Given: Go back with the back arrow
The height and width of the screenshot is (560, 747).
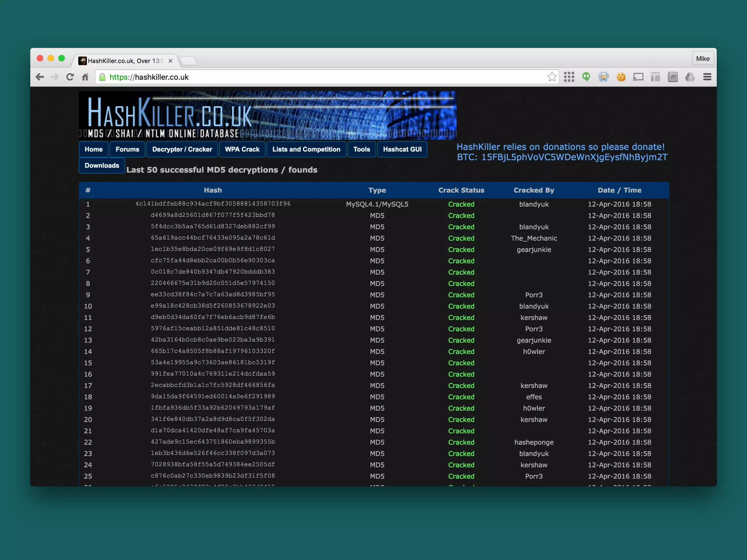Looking at the screenshot, I should point(40,77).
